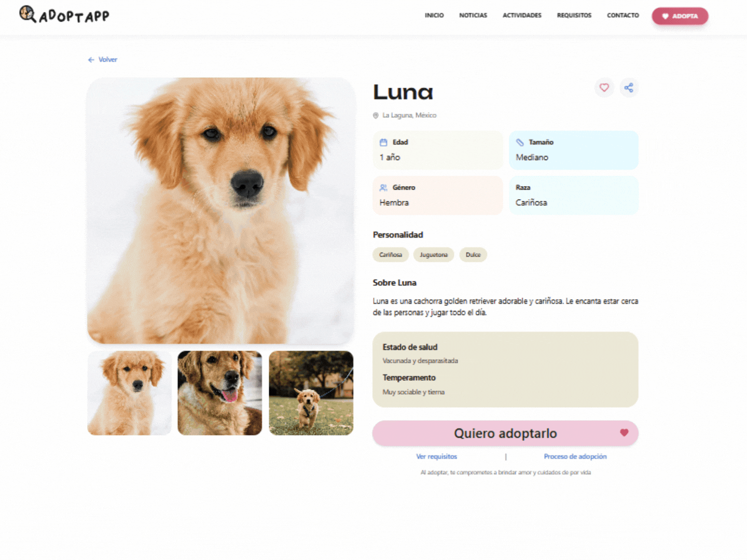The width and height of the screenshot is (747, 560).
Task: Click the calendar icon in Edad card
Action: click(383, 143)
